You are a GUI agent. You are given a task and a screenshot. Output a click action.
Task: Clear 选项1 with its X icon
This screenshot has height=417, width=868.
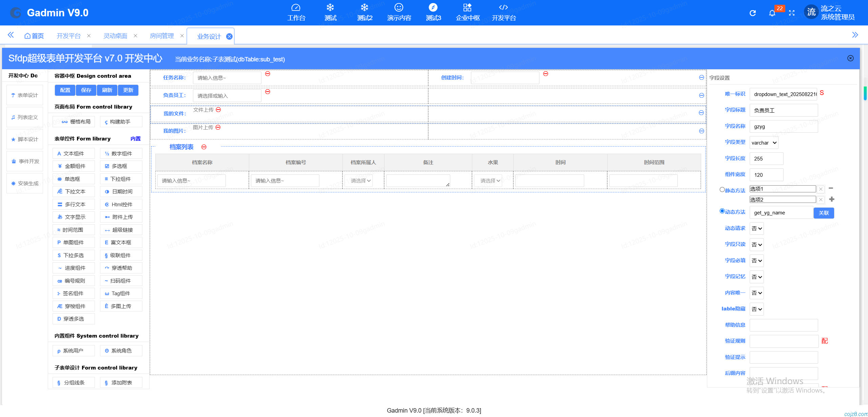tap(821, 189)
